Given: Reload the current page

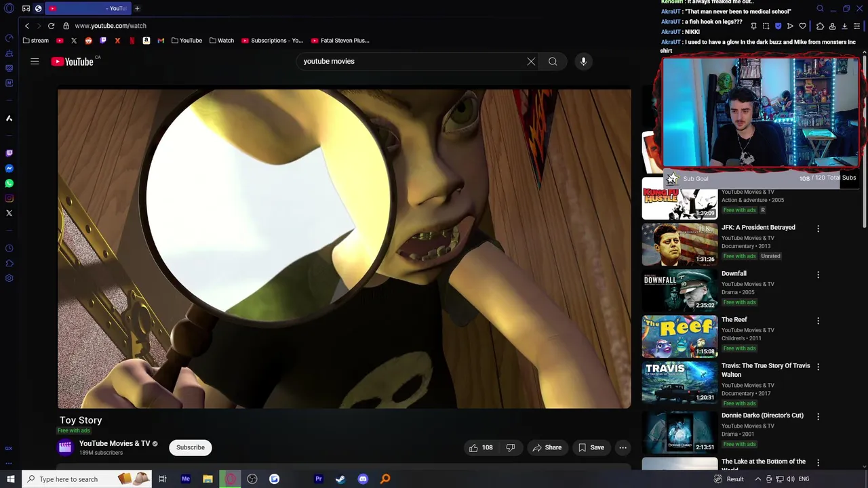Looking at the screenshot, I should tap(51, 26).
